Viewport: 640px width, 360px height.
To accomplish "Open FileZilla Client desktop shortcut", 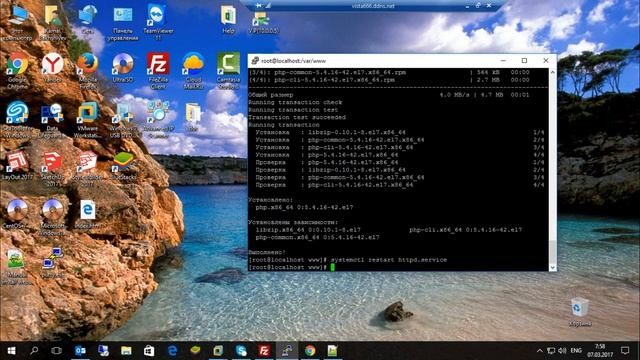I will pos(158,70).
